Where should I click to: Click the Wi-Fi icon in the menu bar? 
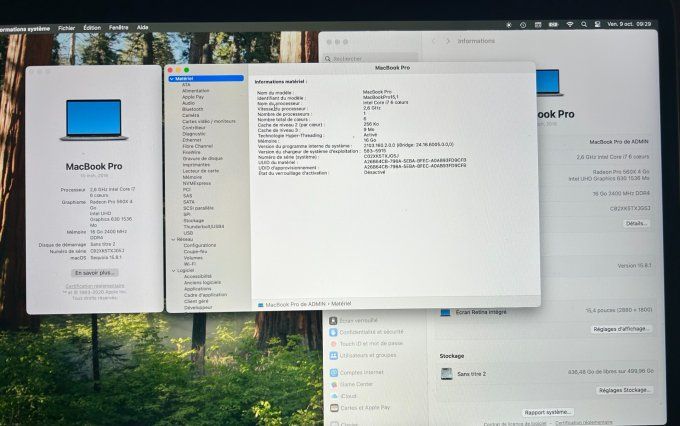(570, 25)
